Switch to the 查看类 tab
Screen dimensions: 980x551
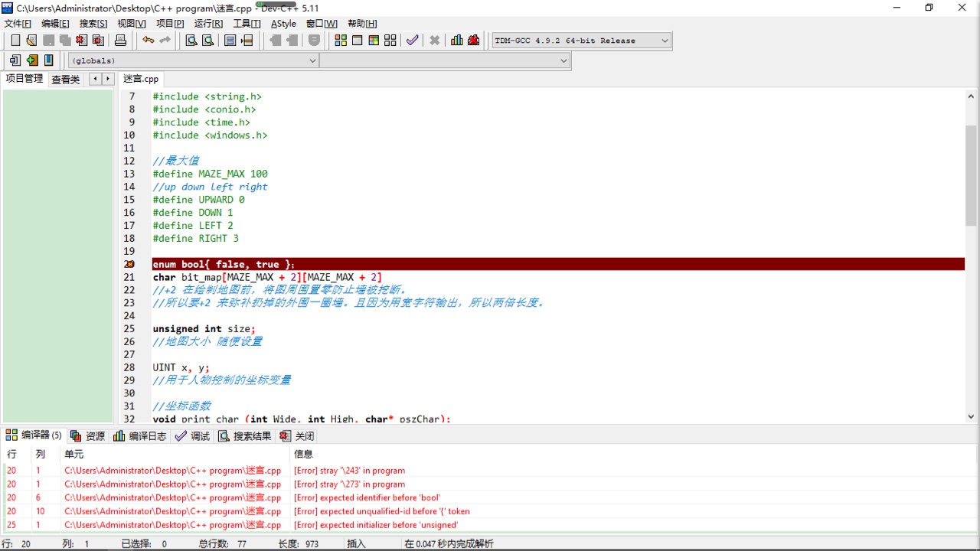tap(66, 79)
